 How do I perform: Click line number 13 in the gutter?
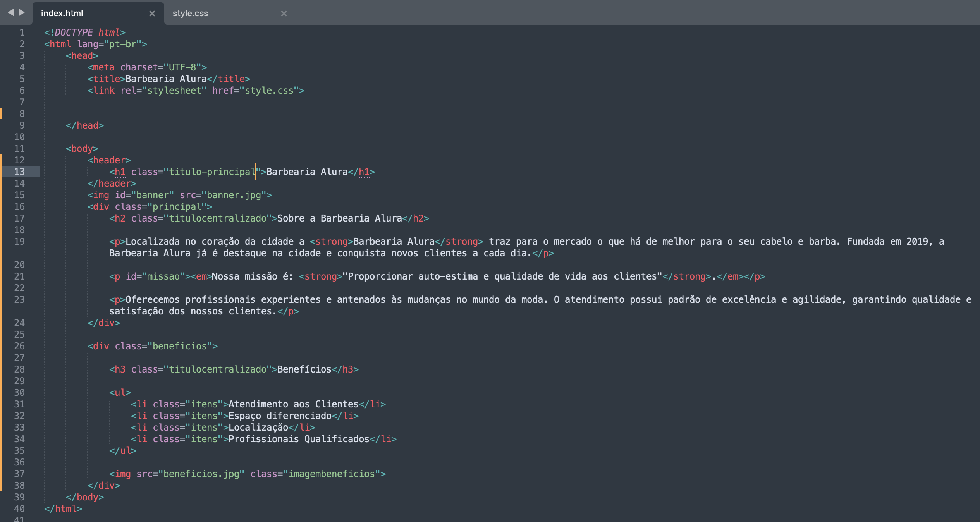pos(19,172)
